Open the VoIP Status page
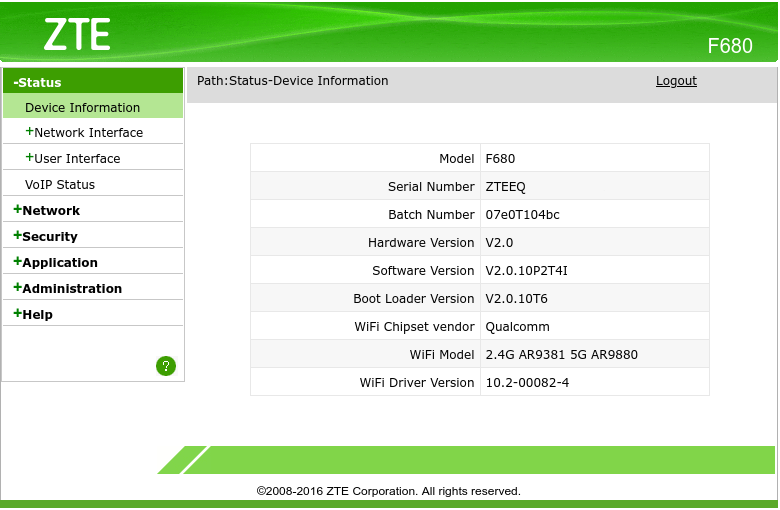 point(60,185)
